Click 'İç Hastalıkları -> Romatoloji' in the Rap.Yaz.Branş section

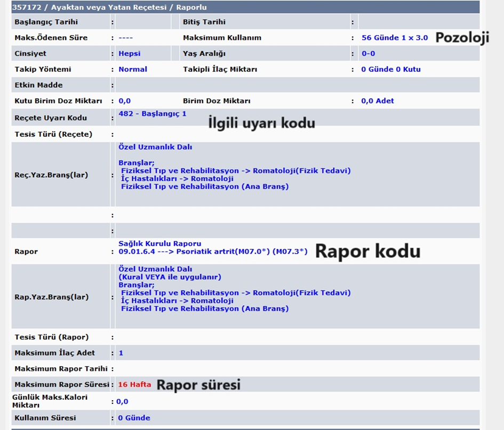tap(177, 301)
